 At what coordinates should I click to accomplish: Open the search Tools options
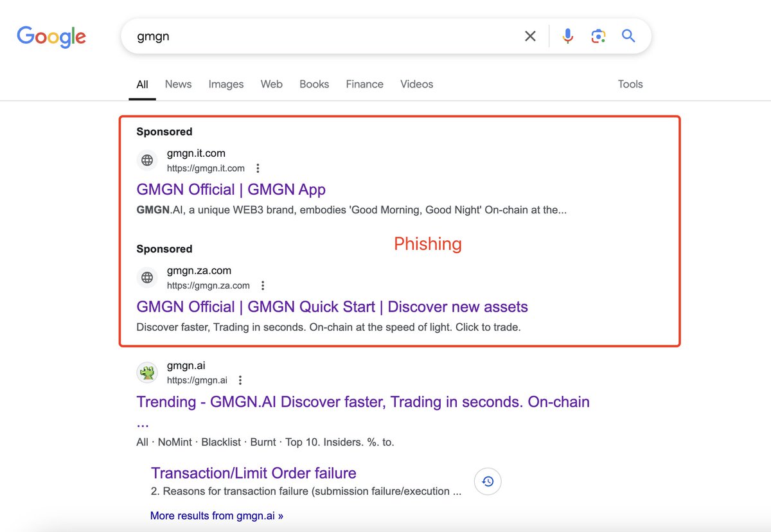pyautogui.click(x=630, y=84)
